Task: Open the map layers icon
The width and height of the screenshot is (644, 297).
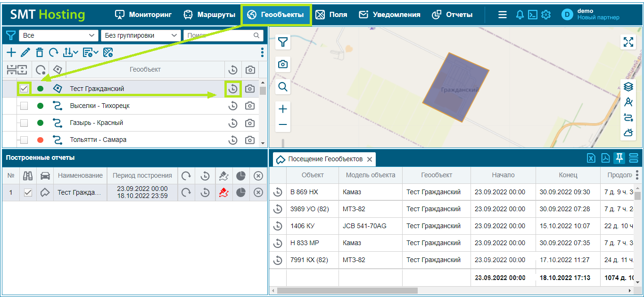Action: (x=628, y=87)
